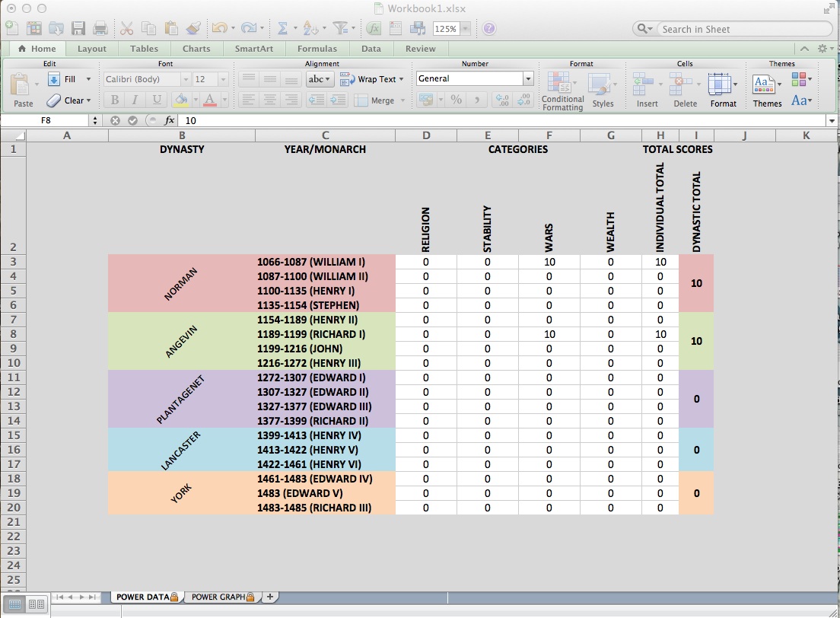
Task: Click the Format Painter brush icon
Action: pyautogui.click(x=193, y=29)
